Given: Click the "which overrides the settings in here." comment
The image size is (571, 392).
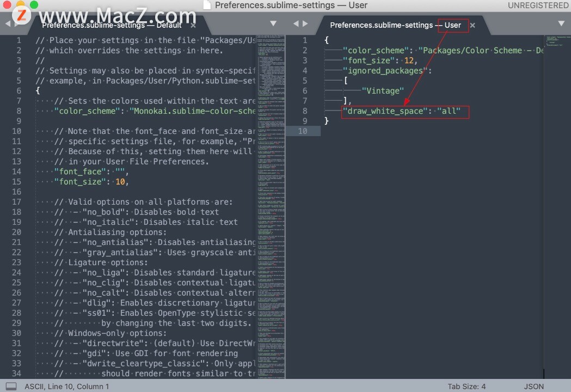Looking at the screenshot, I should (129, 50).
